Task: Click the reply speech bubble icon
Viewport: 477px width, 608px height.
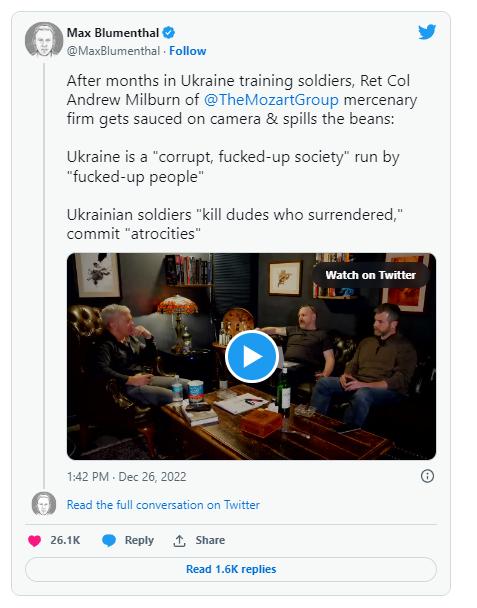Action: pos(109,541)
